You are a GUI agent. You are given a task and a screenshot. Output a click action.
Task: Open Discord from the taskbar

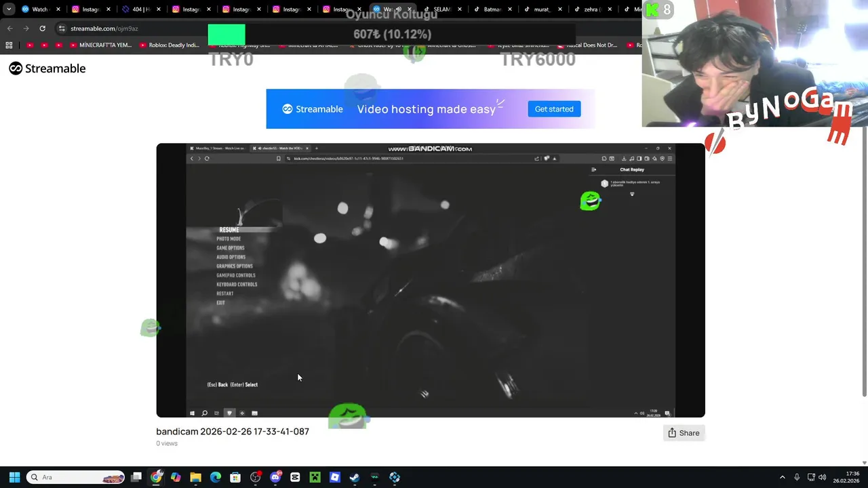(x=275, y=477)
